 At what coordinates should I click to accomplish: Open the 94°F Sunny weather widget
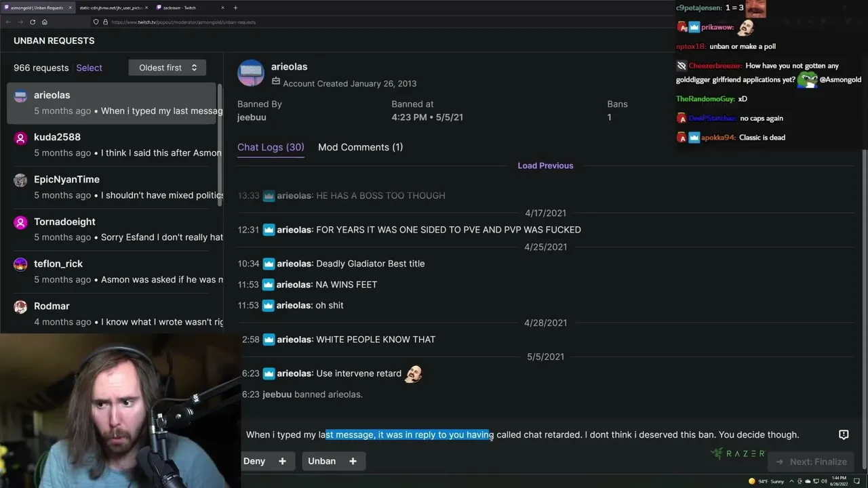coord(766,481)
